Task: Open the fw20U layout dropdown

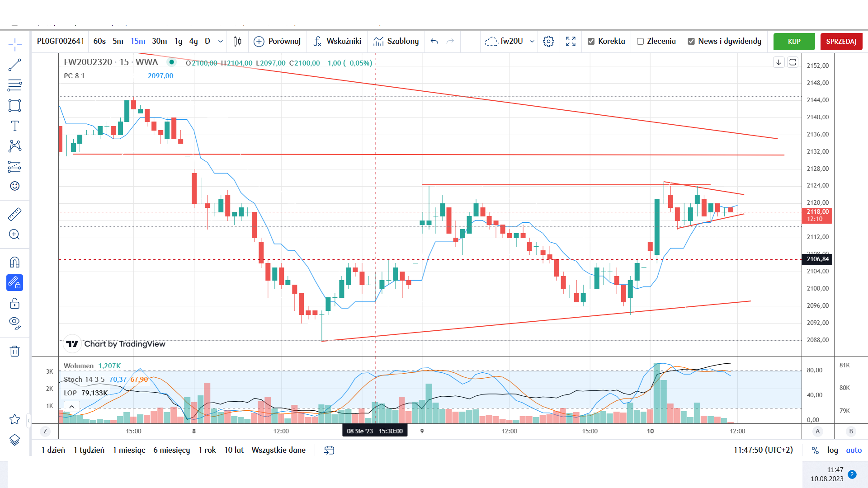Action: [x=509, y=41]
